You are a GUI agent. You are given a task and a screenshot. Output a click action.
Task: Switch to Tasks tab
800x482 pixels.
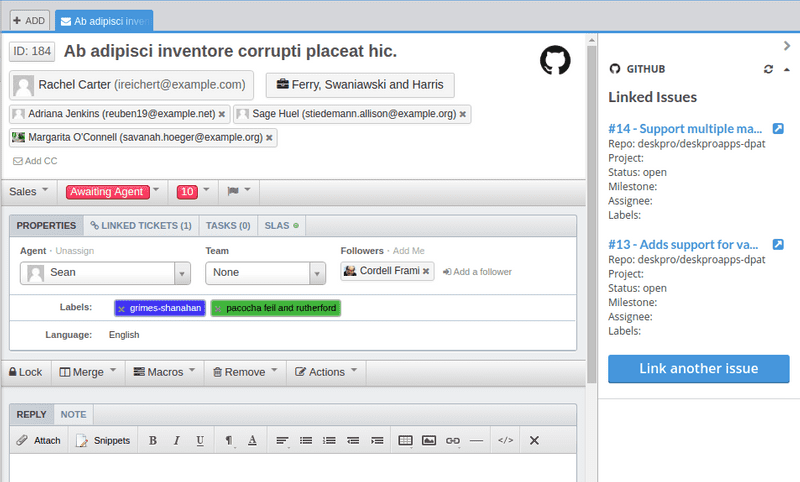click(228, 225)
